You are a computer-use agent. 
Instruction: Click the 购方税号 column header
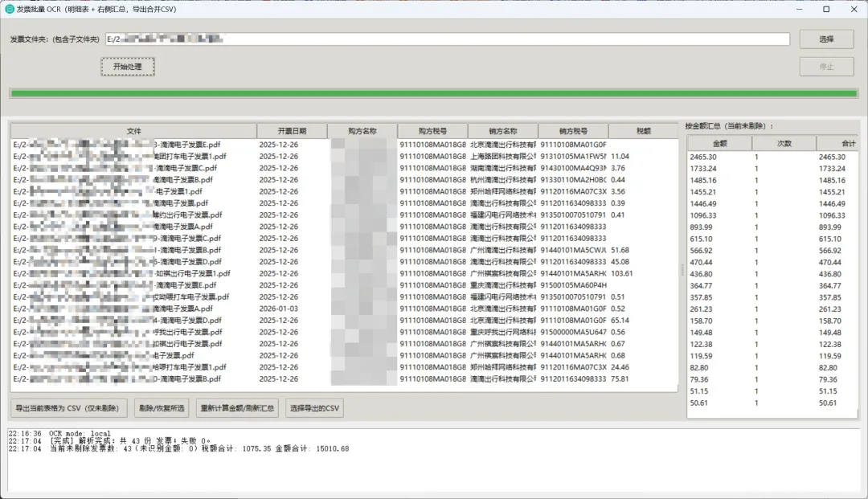(432, 131)
